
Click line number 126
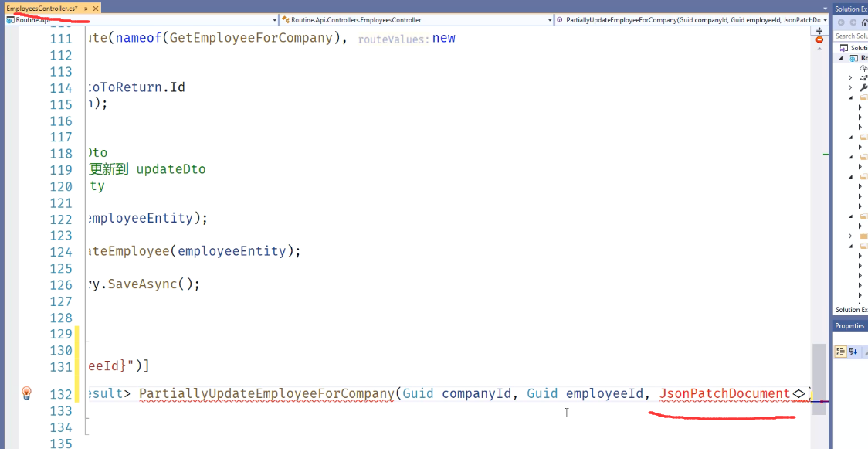point(61,285)
